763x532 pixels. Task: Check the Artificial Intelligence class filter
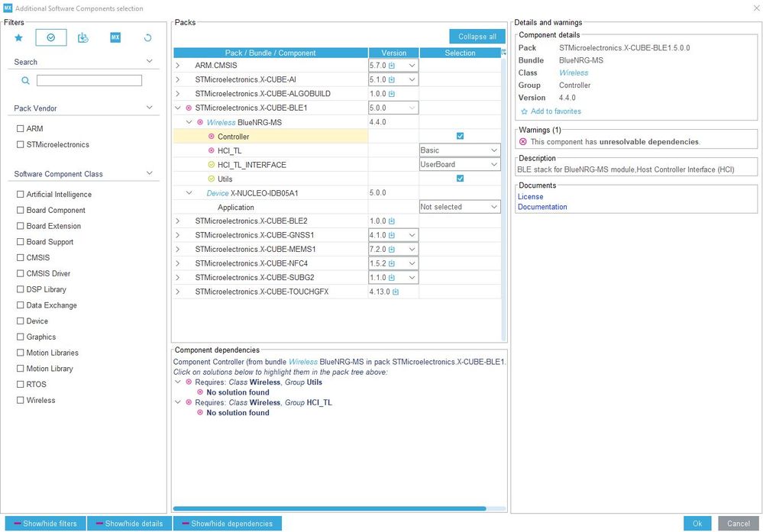click(21, 195)
